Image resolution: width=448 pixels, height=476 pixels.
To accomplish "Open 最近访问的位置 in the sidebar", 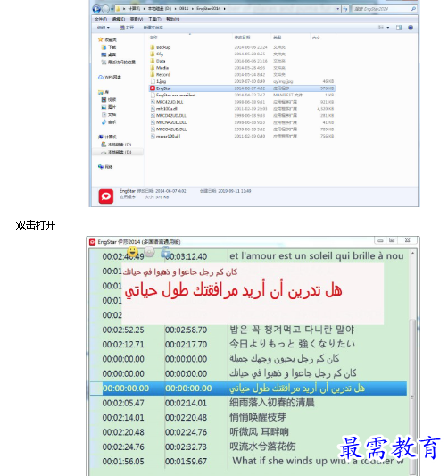I will 119,63.
